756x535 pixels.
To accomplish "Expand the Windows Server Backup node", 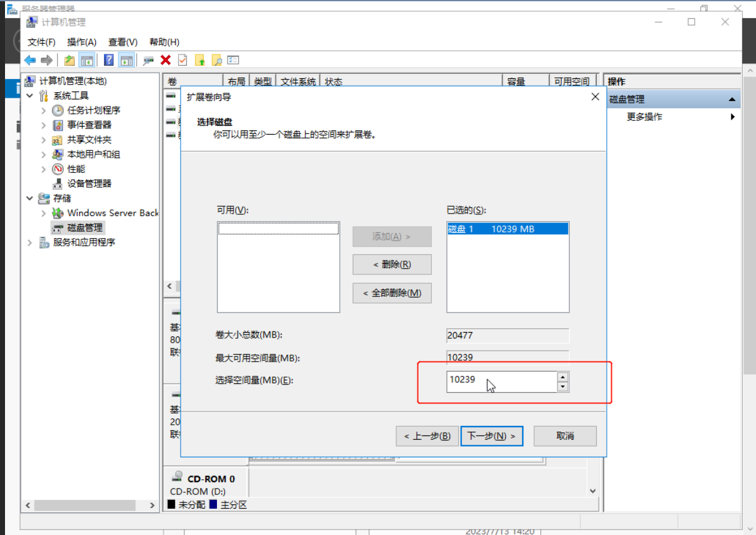I will (43, 213).
